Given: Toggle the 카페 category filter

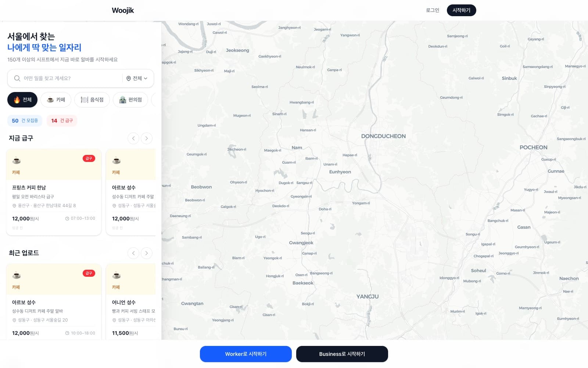Looking at the screenshot, I should 56,99.
